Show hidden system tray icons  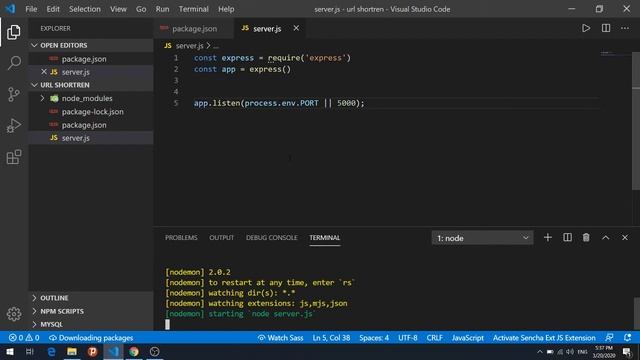[x=540, y=351]
